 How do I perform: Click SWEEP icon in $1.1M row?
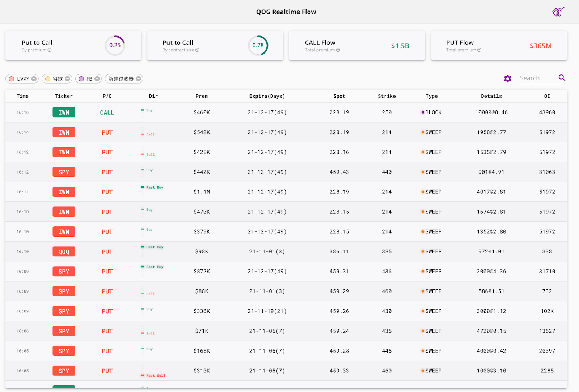pyautogui.click(x=423, y=192)
